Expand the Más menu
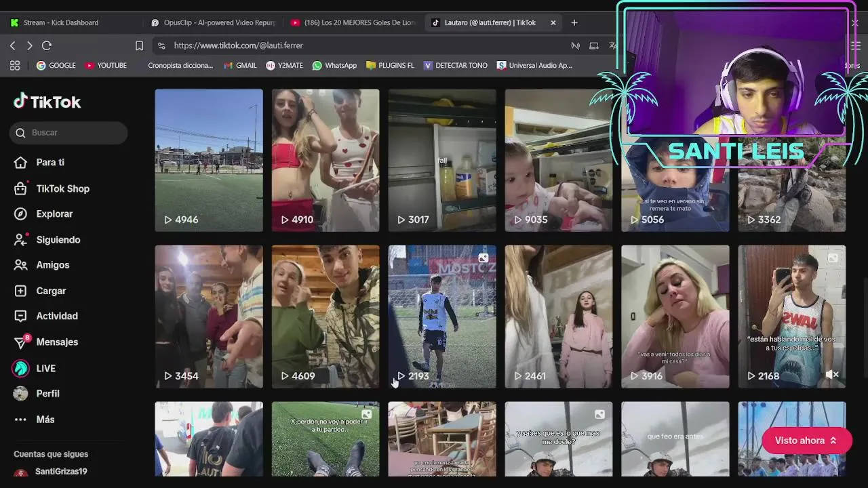 click(34, 420)
